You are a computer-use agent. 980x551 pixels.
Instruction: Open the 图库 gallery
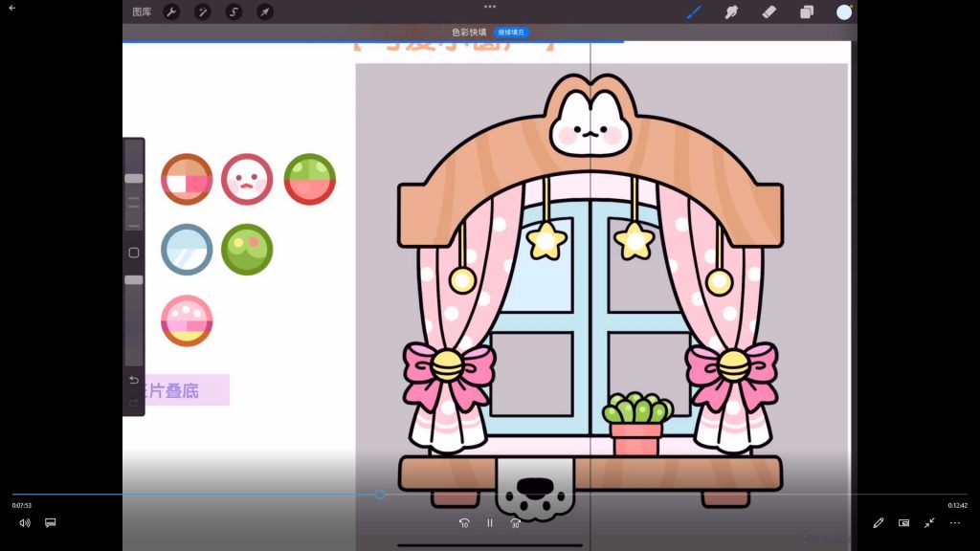pyautogui.click(x=142, y=12)
